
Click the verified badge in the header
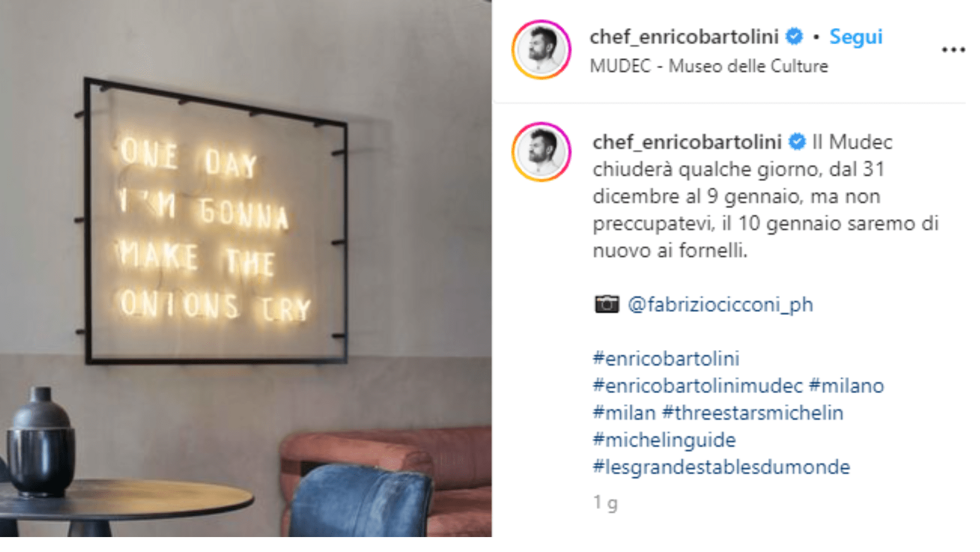[794, 36]
